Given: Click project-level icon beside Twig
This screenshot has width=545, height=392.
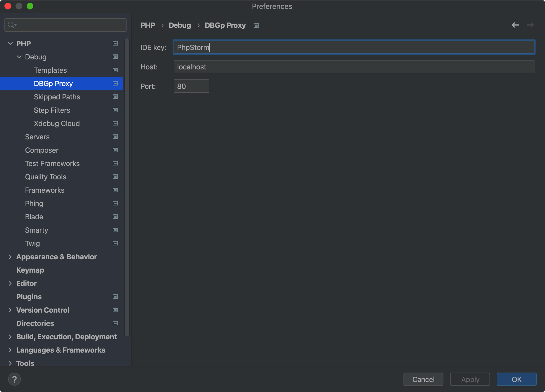Looking at the screenshot, I should tap(115, 243).
